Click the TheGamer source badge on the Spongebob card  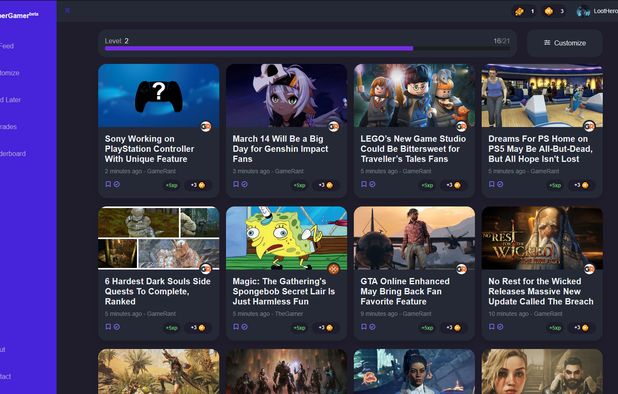(333, 269)
